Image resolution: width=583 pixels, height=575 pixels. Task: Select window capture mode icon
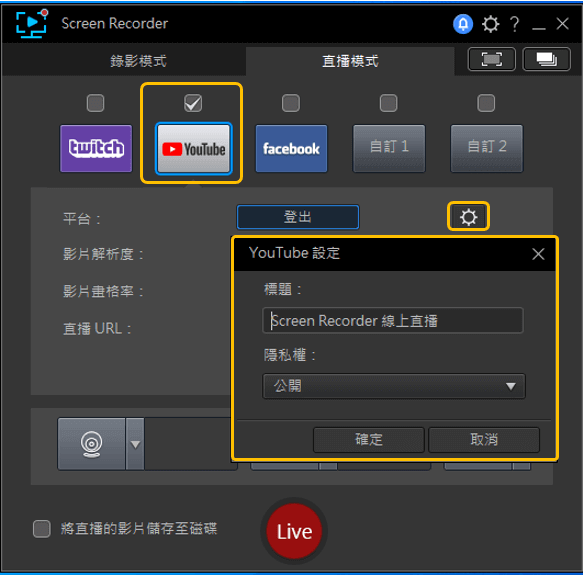coord(546,59)
